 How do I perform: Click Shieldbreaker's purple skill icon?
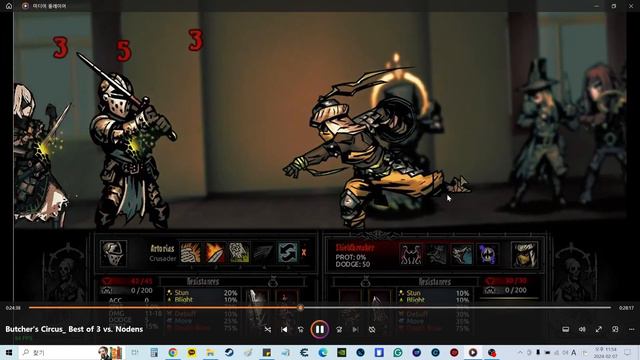point(487,254)
